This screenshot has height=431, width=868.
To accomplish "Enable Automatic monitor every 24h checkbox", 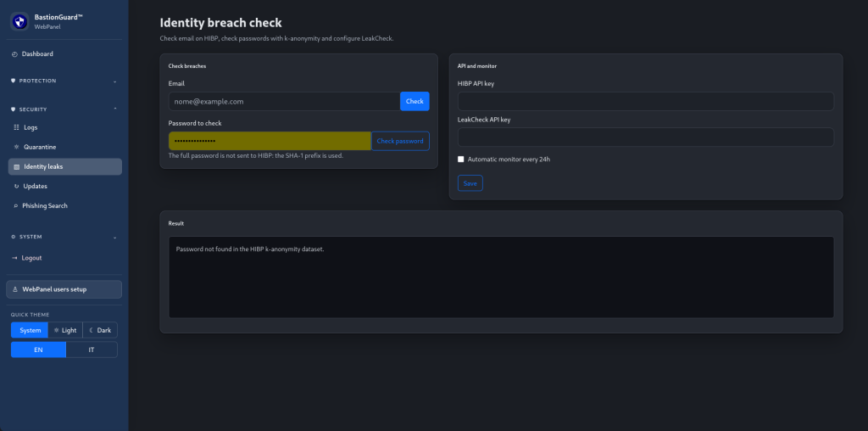I will coord(460,160).
